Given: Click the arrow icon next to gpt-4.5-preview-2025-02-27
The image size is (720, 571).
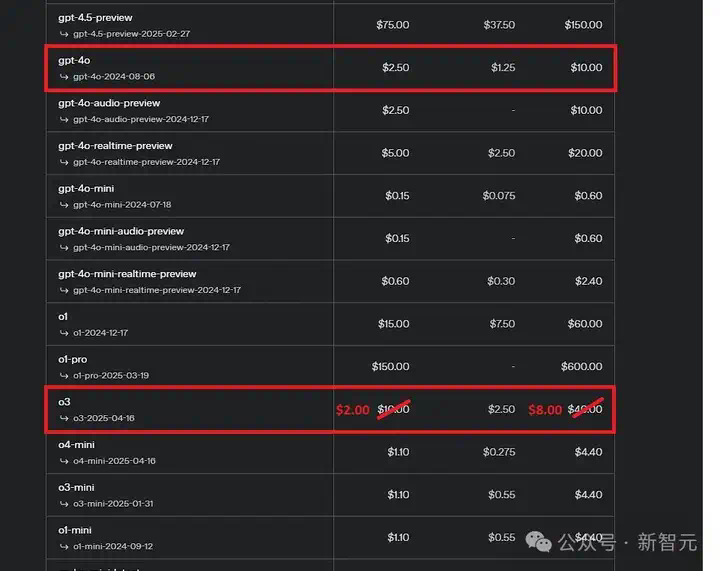Looking at the screenshot, I should click(x=64, y=34).
